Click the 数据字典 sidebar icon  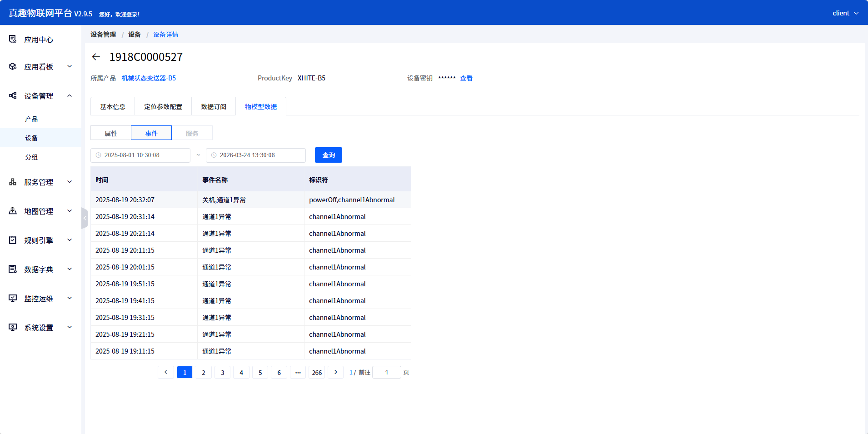tap(13, 269)
